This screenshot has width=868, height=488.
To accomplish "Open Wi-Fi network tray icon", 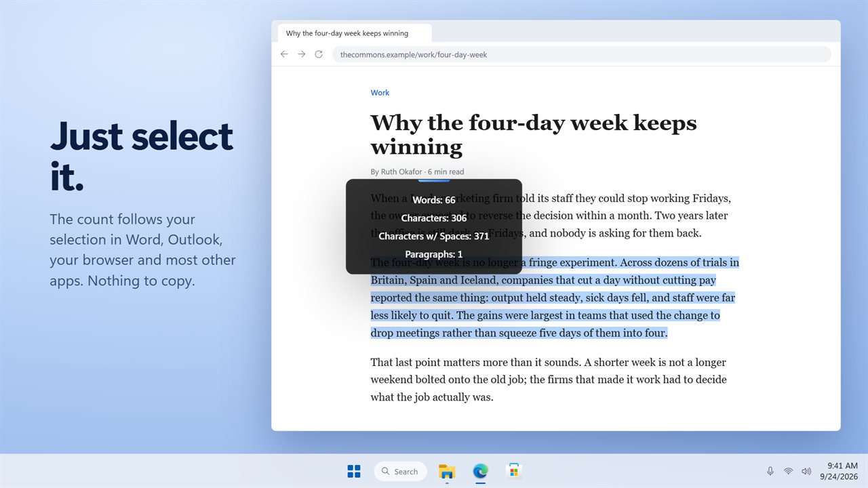I will click(788, 471).
